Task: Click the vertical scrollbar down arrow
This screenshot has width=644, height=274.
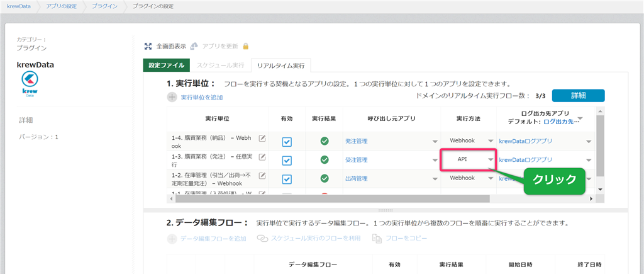Action: pyautogui.click(x=599, y=189)
